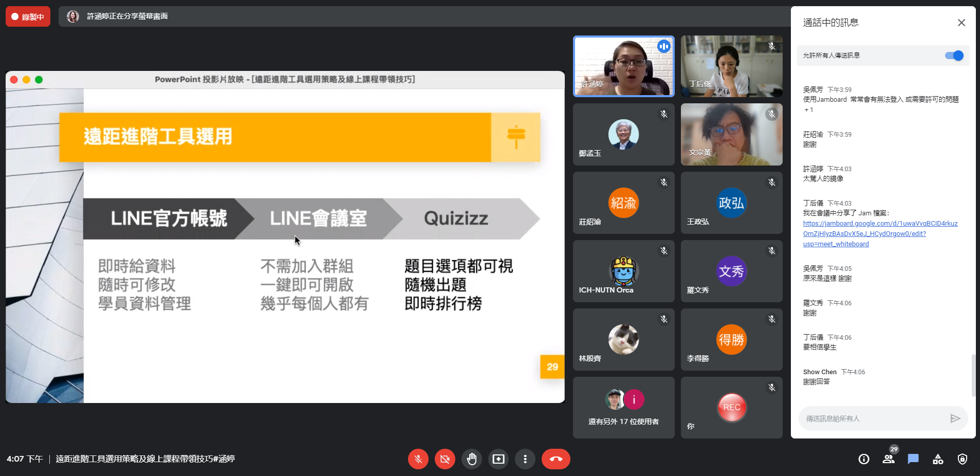Click the present screen icon
This screenshot has width=980, height=476.
[498, 459]
